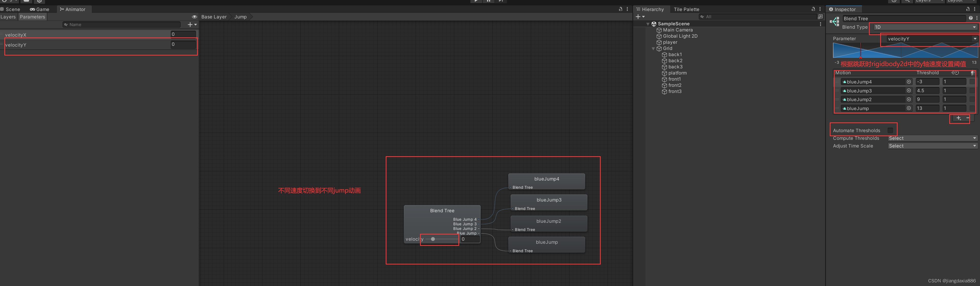Click the velocityX value field

click(x=183, y=34)
